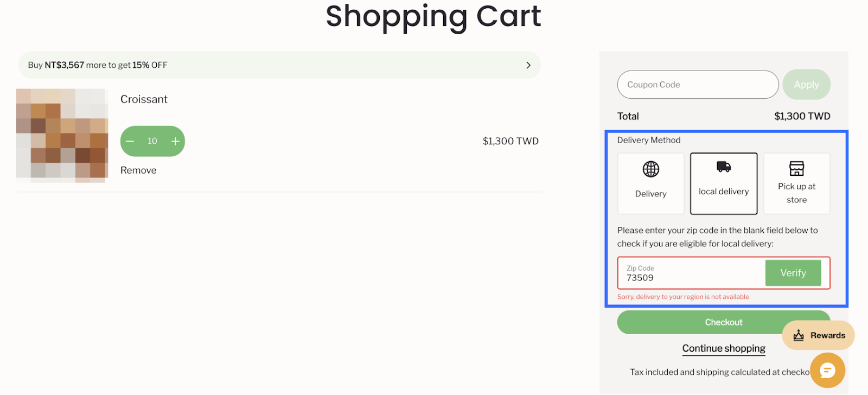Increase Croissant quantity with plus

pos(175,141)
